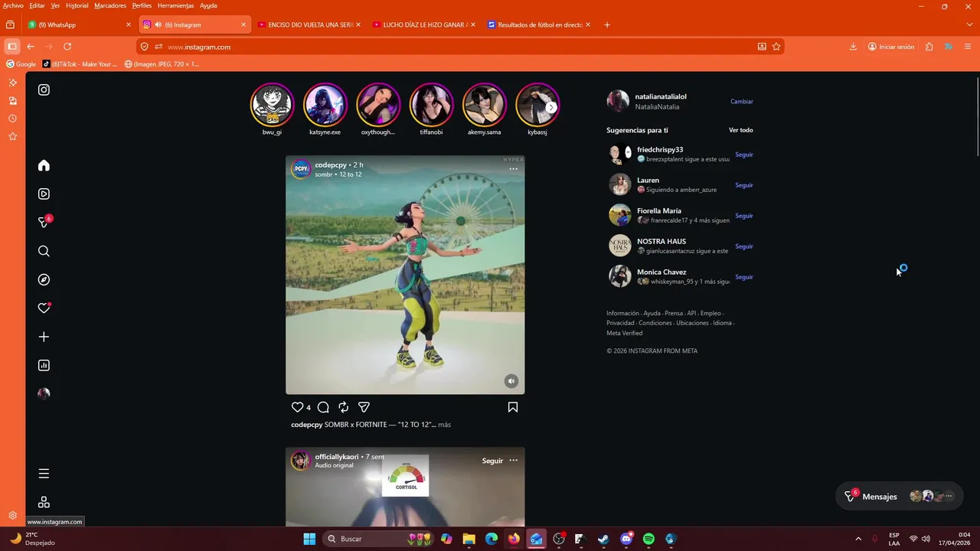Save the codepcpy post with bookmark
This screenshot has width=980, height=551.
point(513,407)
